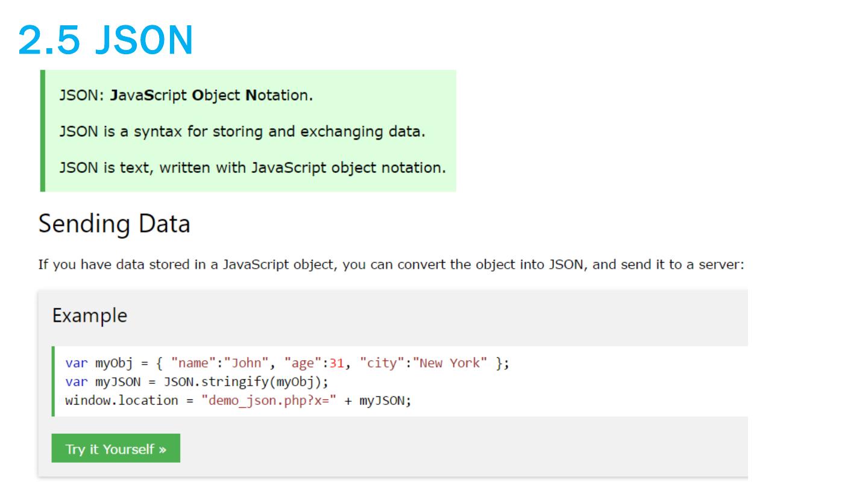Image resolution: width=868 pixels, height=488 pixels.
Task: Click the 'syntax for storing and exchanging data' line
Action: click(x=242, y=131)
